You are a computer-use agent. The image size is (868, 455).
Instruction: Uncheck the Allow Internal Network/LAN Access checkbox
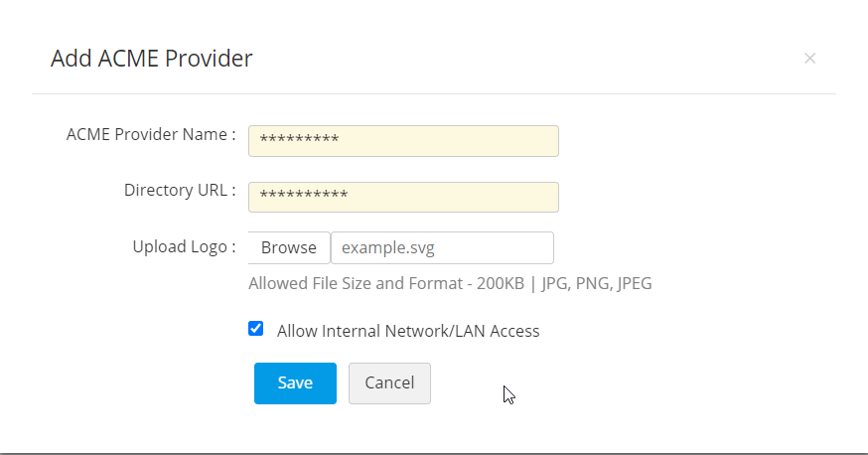pos(256,329)
